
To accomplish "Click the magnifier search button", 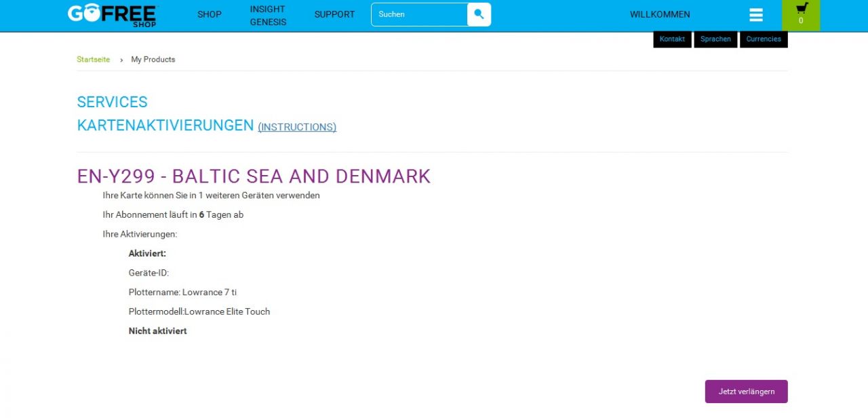I will (x=479, y=14).
